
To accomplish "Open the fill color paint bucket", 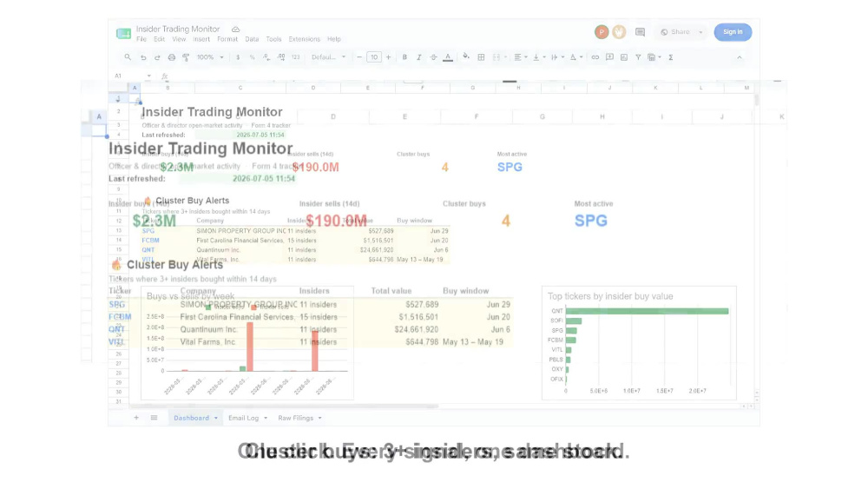I will click(466, 57).
